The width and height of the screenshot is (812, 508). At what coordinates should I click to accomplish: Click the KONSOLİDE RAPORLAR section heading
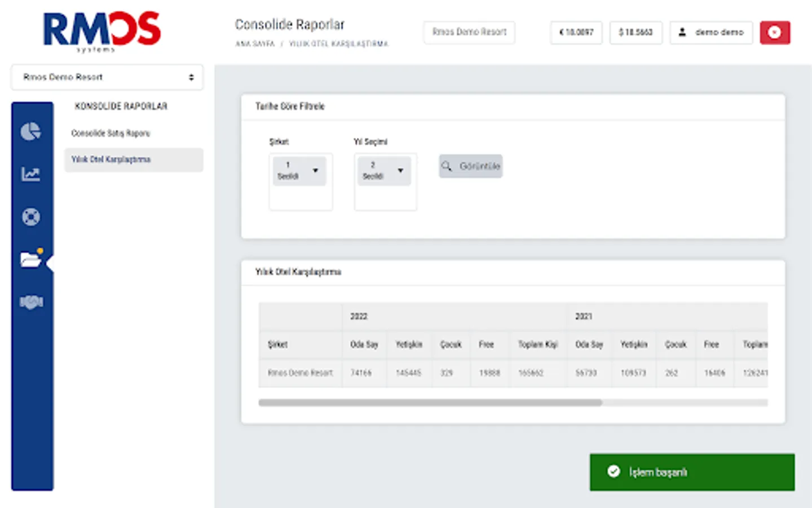pos(121,106)
